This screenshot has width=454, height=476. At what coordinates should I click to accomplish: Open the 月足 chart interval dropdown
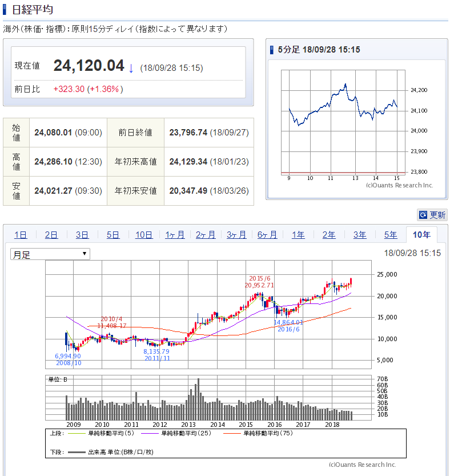pos(50,254)
